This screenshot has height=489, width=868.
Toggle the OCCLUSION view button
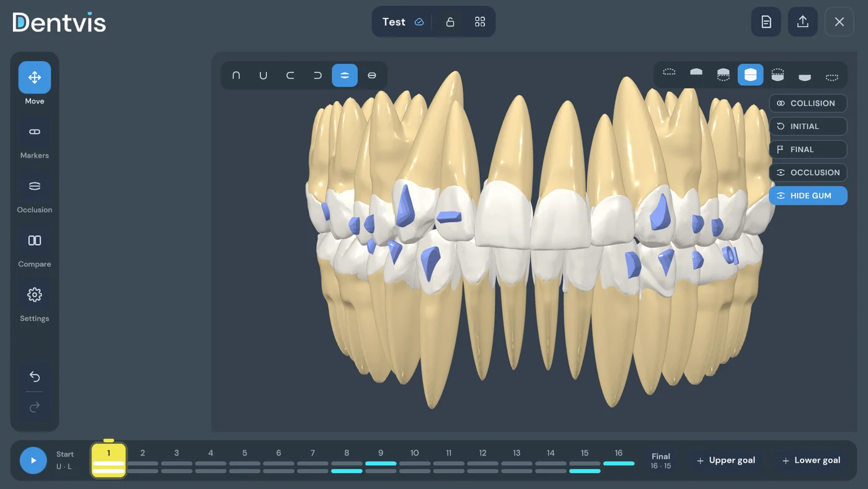808,173
